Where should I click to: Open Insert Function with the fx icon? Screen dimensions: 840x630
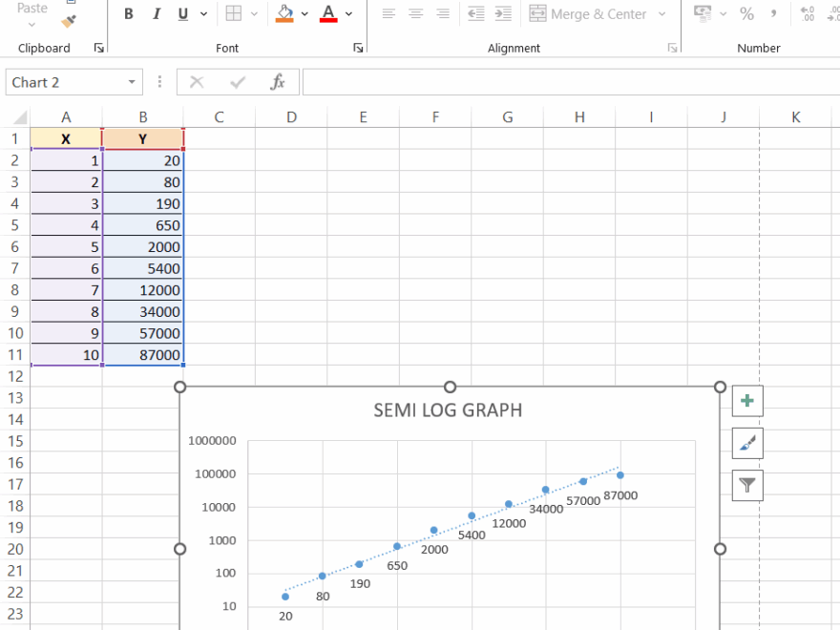278,82
